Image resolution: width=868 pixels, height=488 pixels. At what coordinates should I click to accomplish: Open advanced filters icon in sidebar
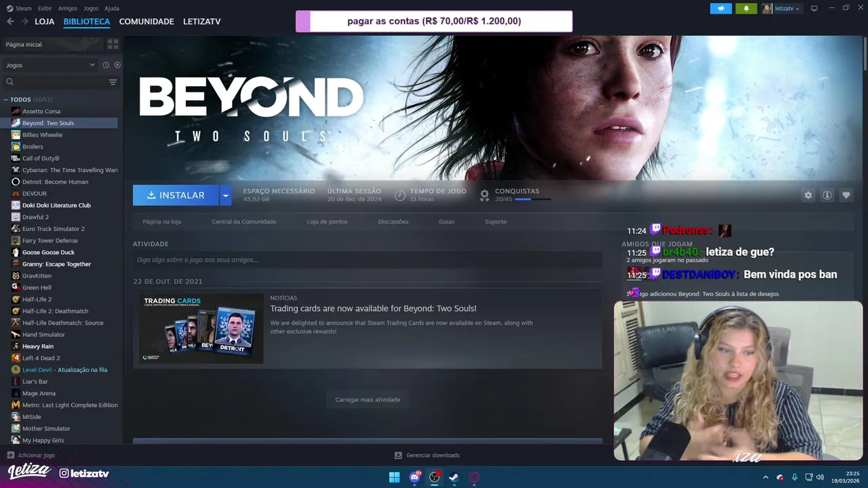coord(113,82)
